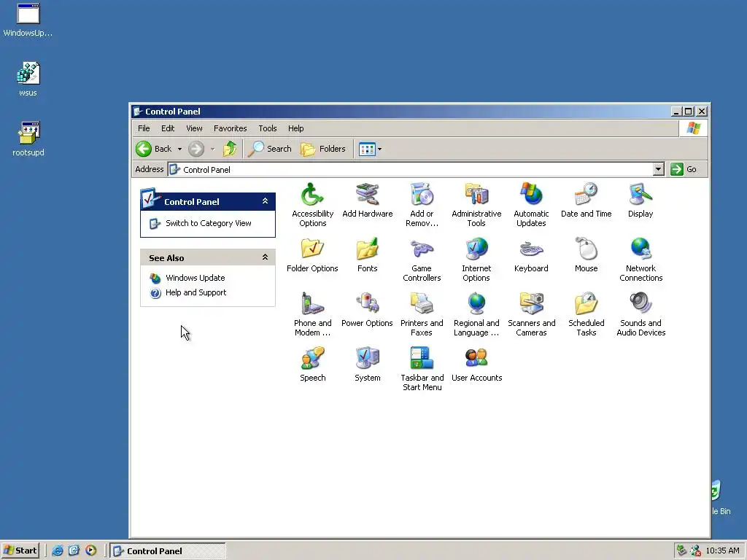Open the Tools menu
This screenshot has width=747, height=560.
[267, 128]
